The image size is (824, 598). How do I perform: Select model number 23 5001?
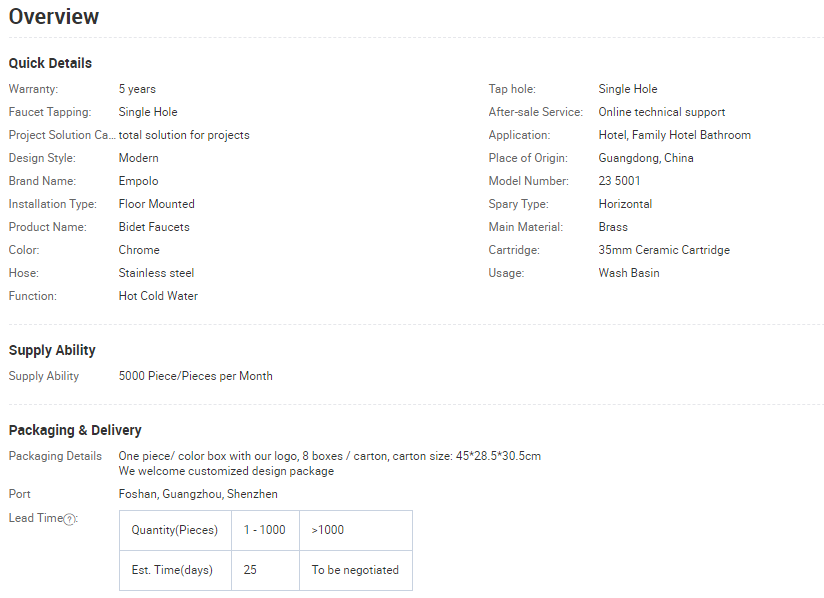click(619, 181)
